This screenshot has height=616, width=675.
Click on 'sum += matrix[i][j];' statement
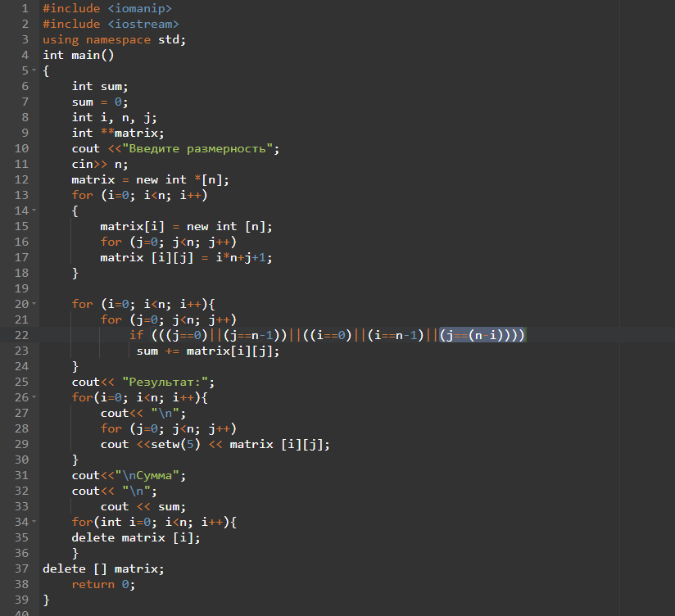coord(208,351)
